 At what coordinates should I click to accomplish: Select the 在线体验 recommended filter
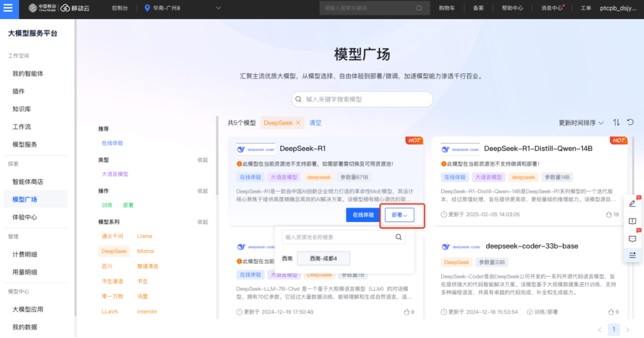pyautogui.click(x=112, y=143)
